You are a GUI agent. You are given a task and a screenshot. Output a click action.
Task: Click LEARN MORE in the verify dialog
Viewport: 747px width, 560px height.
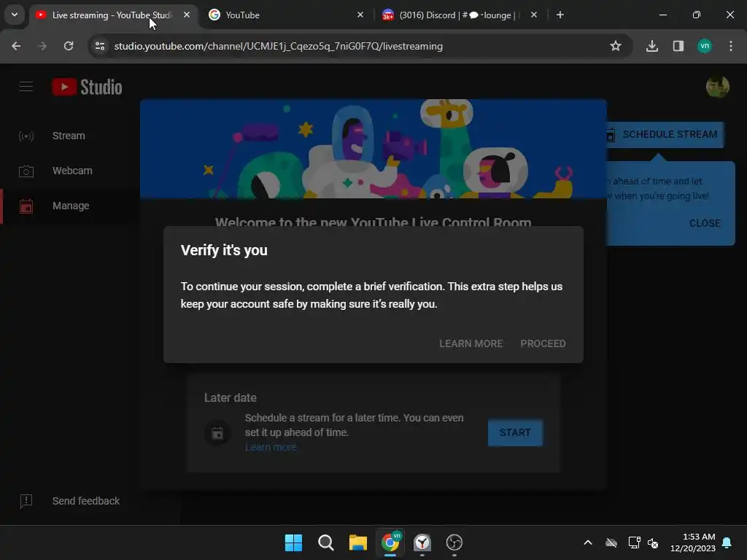(x=471, y=343)
